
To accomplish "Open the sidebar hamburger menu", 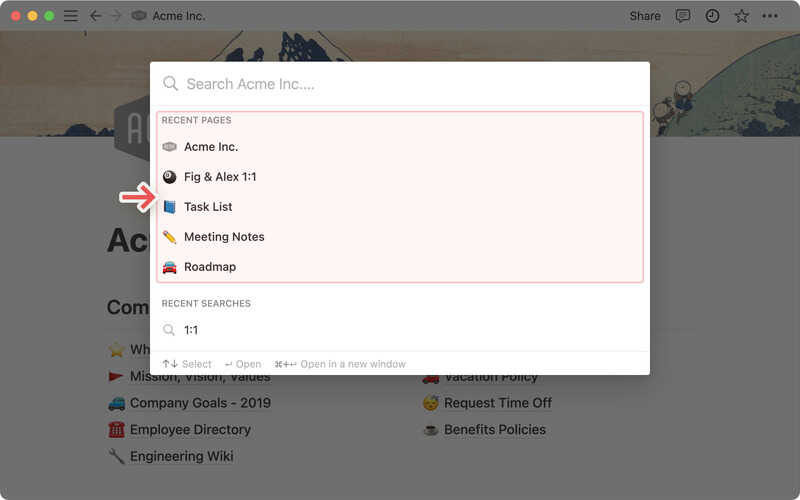I will tap(71, 16).
